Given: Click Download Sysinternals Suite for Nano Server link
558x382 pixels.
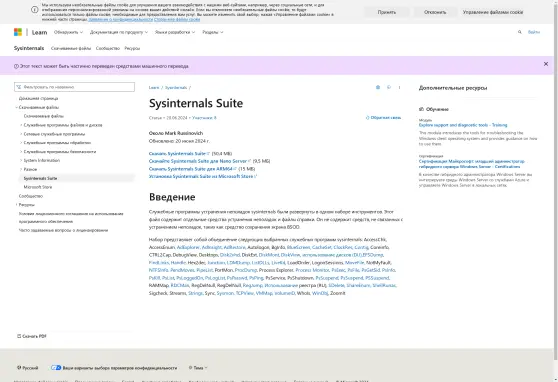Looking at the screenshot, I should coord(200,161).
